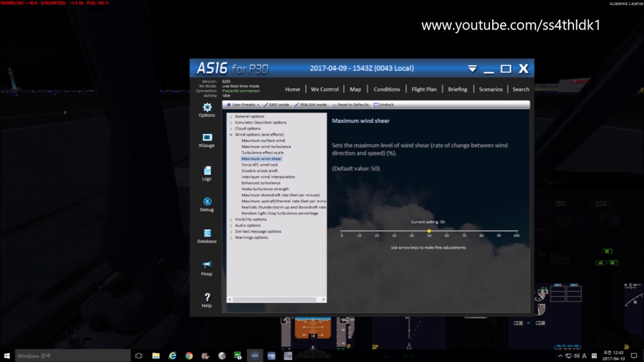Open the User Presets dropdown
This screenshot has width=644, height=362.
[x=243, y=105]
